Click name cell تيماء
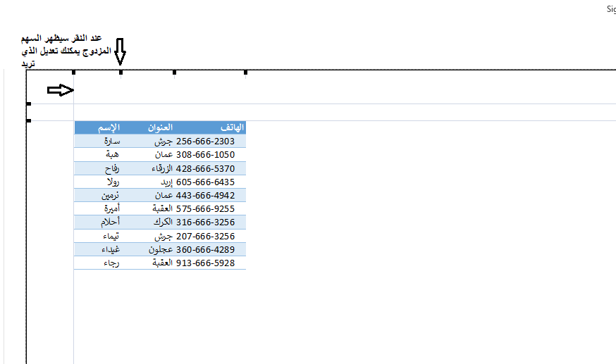616x364 pixels. pos(111,236)
